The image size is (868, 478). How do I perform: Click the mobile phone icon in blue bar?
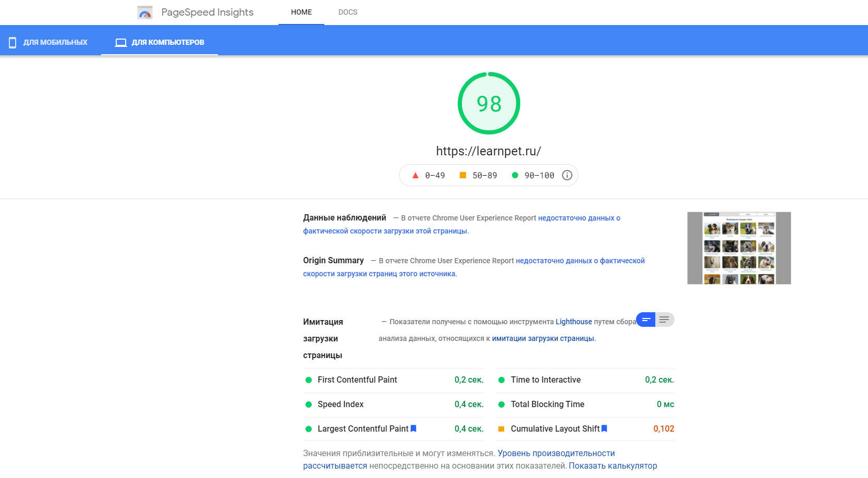[x=13, y=42]
